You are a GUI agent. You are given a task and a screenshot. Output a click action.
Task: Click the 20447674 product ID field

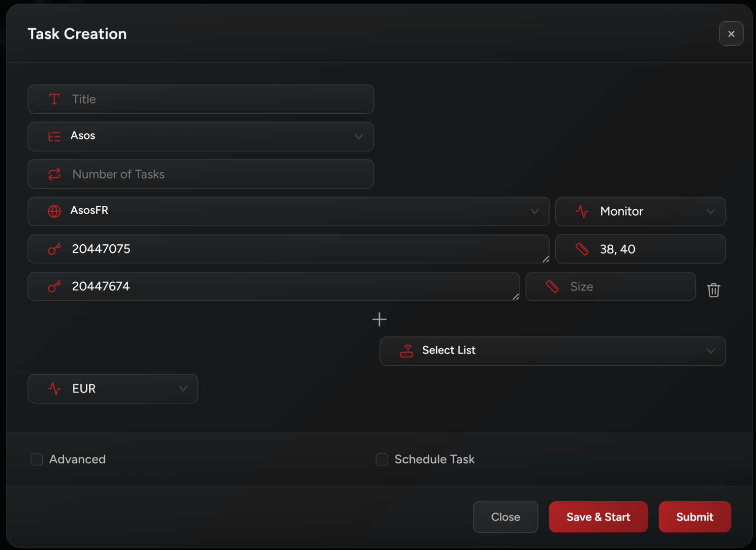pos(285,287)
